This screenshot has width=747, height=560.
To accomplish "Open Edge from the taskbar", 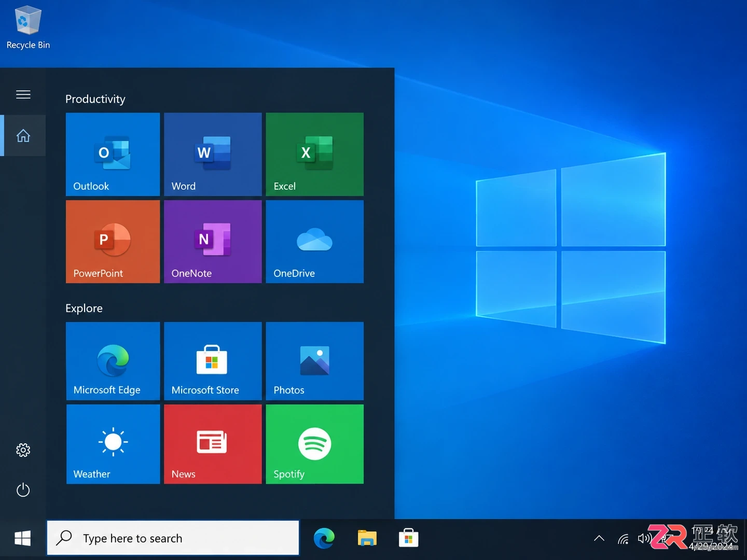I will [x=324, y=538].
